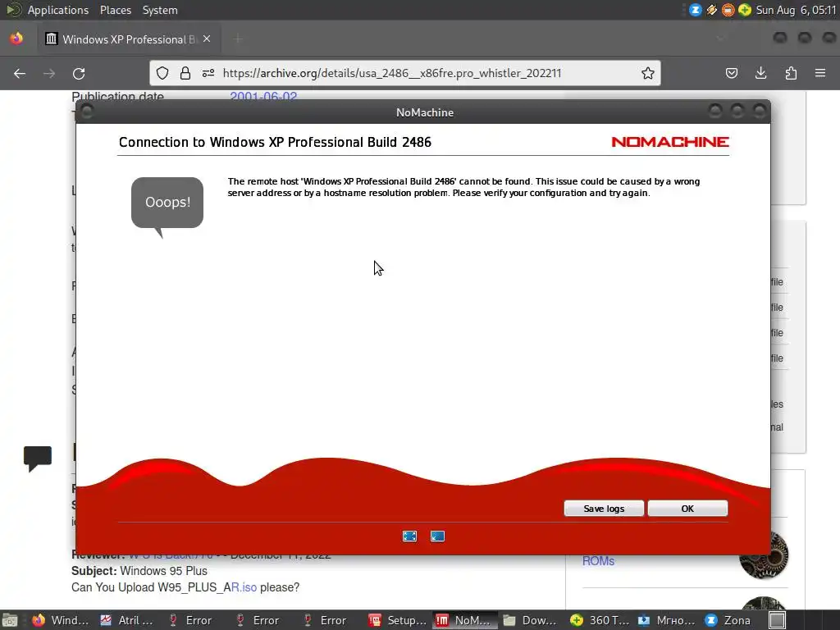This screenshot has width=840, height=630.
Task: Open Firefox extensions puzzle icon
Action: click(x=791, y=73)
